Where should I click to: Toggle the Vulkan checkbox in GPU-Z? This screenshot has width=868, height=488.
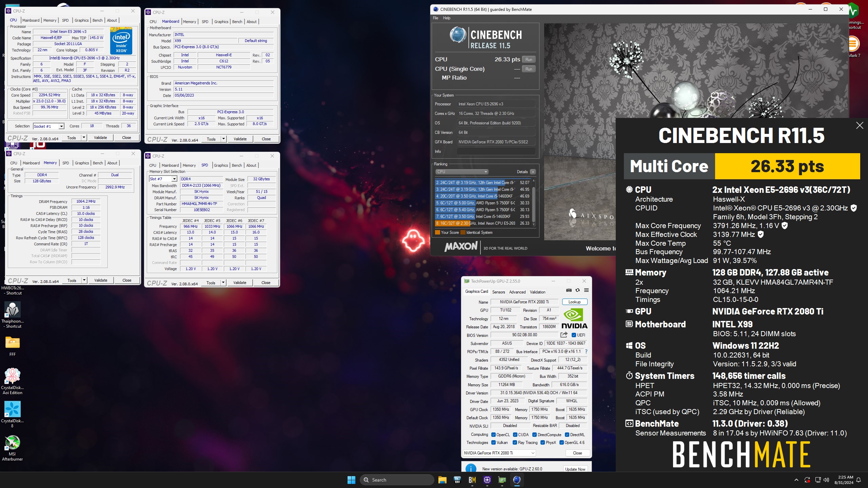494,443
